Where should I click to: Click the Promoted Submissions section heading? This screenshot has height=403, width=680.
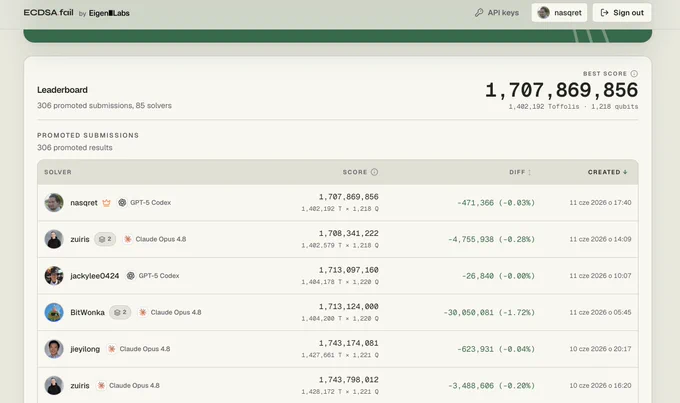point(88,135)
